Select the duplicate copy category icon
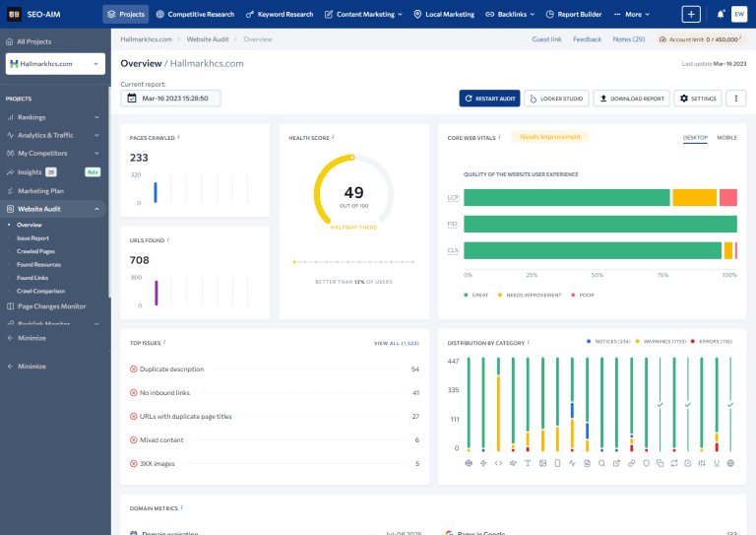 point(661,463)
